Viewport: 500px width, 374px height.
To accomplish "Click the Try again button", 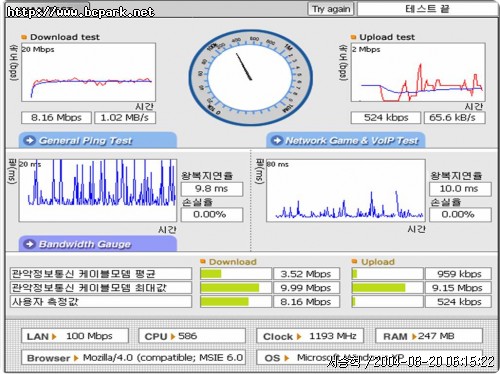I will pos(331,9).
